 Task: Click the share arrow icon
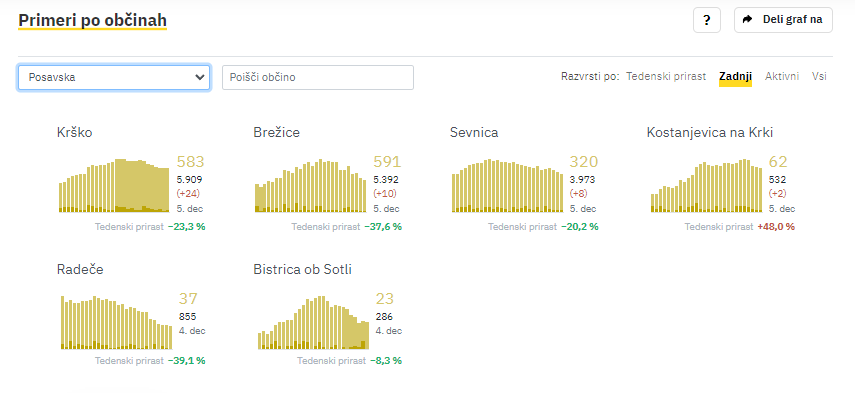(748, 20)
